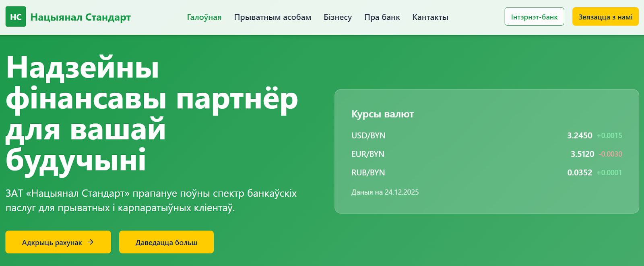
Task: Click the arrow icon in Адкрыць рахунак
Action: point(91,242)
